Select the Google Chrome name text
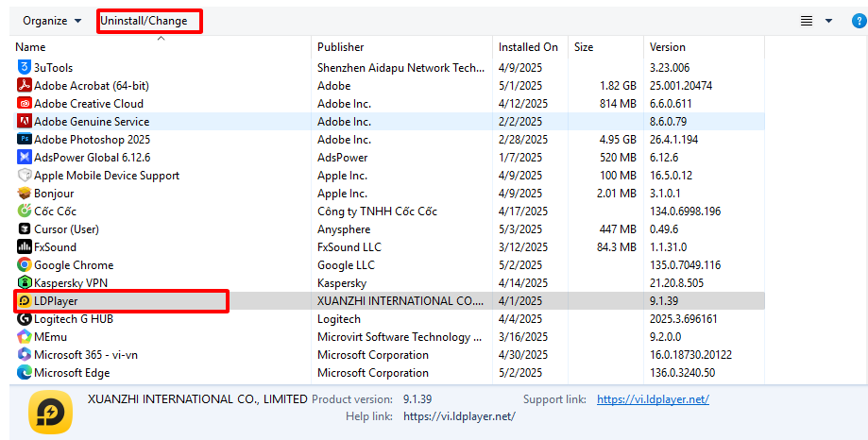Viewport: 868px width, 440px height. tap(74, 265)
